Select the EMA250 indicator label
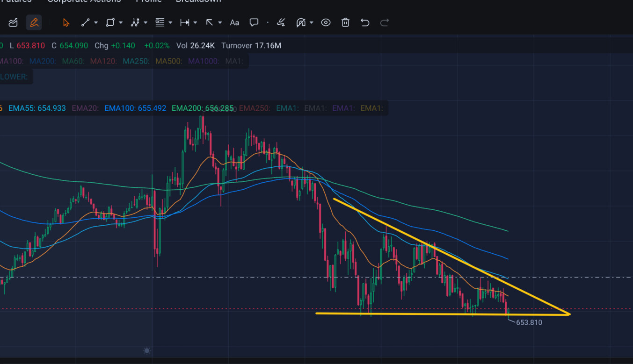Viewport: 633px width, 364px height. coord(255,108)
